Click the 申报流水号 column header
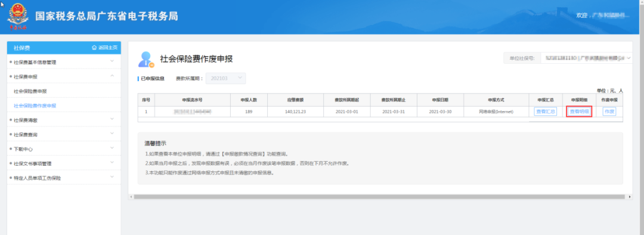The image size is (644, 235). coord(192,100)
